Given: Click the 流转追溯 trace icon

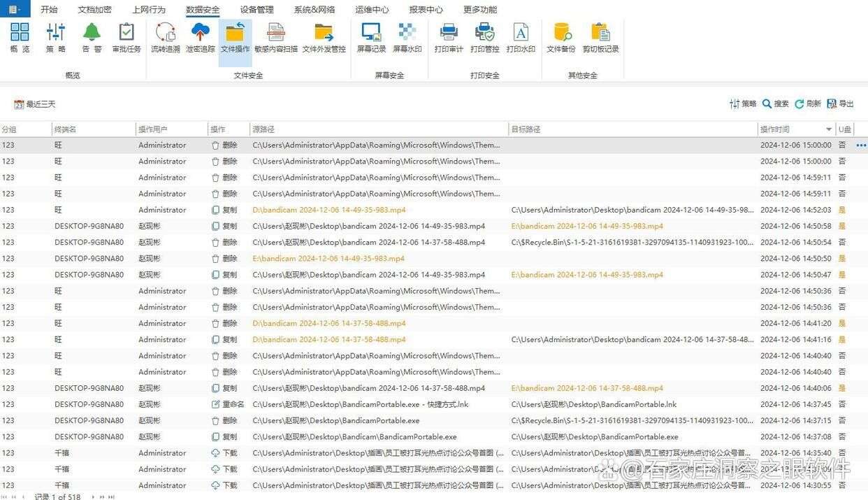Looking at the screenshot, I should click(165, 36).
